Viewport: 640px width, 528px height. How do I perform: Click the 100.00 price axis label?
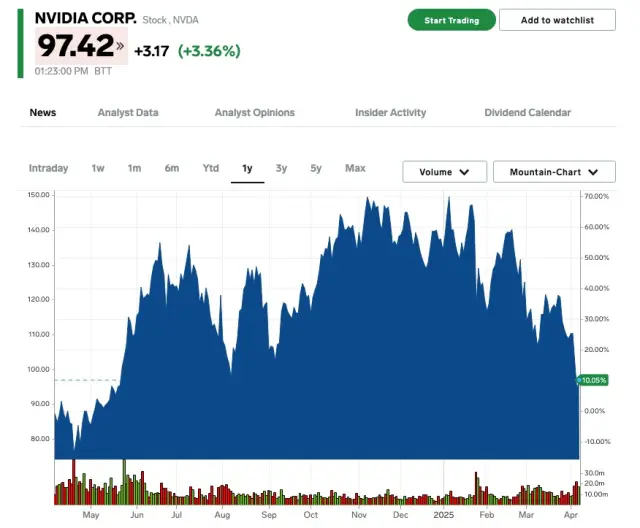click(x=39, y=369)
